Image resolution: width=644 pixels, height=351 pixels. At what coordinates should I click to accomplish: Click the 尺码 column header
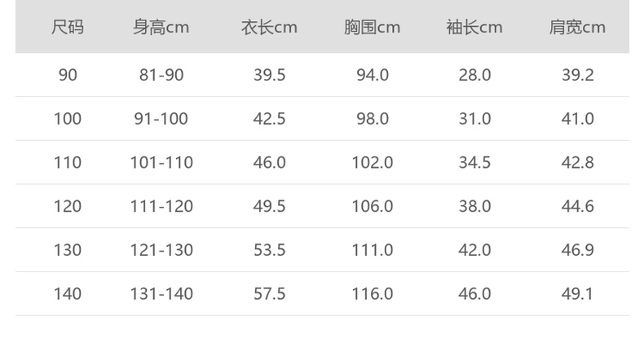tap(68, 28)
